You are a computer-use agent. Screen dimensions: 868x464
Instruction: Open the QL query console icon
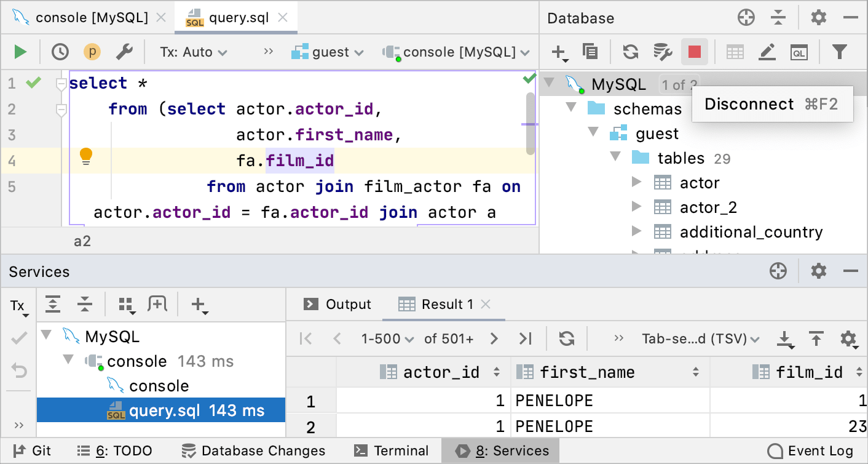[x=799, y=52]
